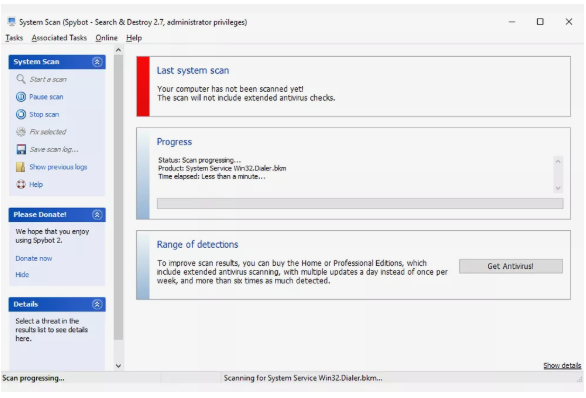Screen dimensions: 586x398
Task: Click 'Product: System Service Win32.Dialer.bkm' line
Action: pos(222,168)
